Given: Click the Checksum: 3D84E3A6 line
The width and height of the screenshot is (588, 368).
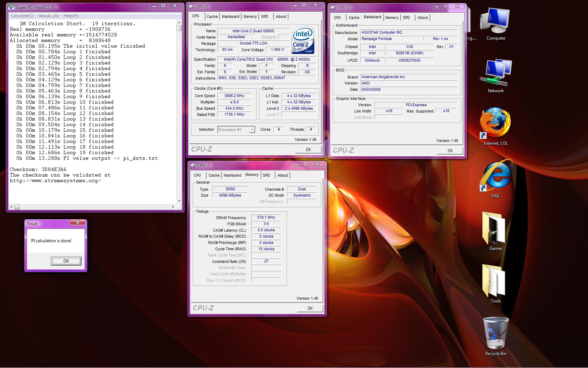Looking at the screenshot, I should click(38, 170).
